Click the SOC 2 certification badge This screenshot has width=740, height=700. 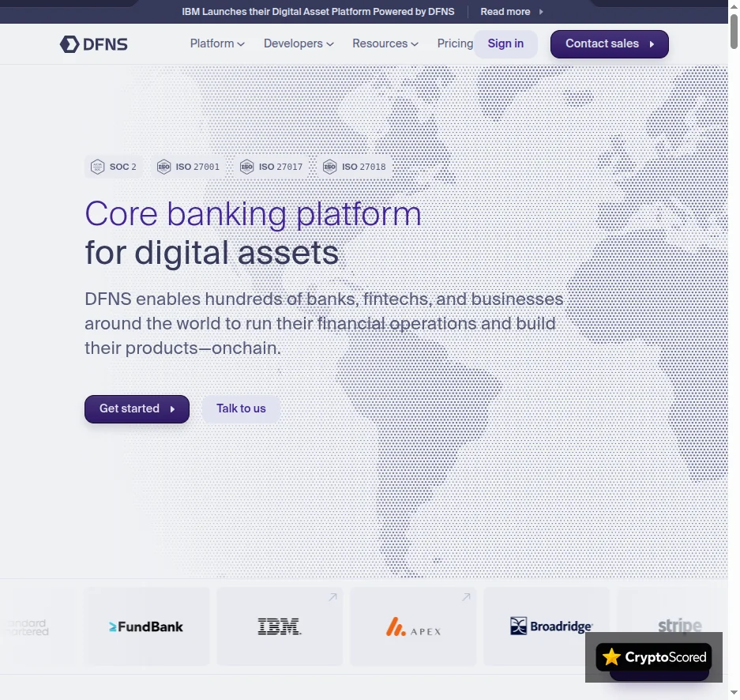[x=114, y=167]
